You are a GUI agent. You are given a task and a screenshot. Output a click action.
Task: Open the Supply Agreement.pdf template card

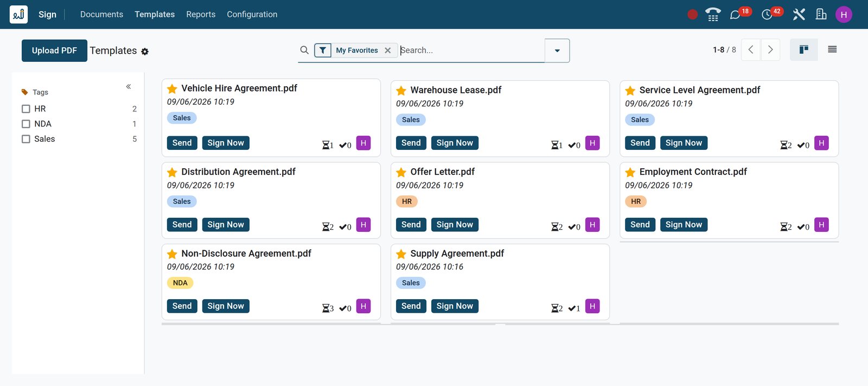pos(500,282)
